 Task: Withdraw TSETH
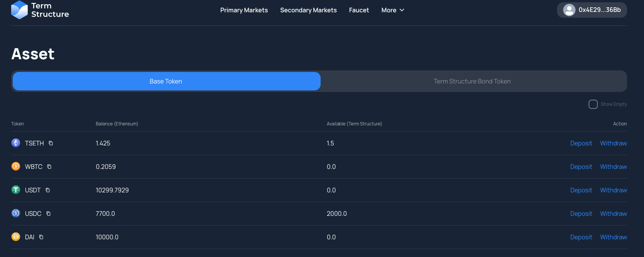pos(614,143)
